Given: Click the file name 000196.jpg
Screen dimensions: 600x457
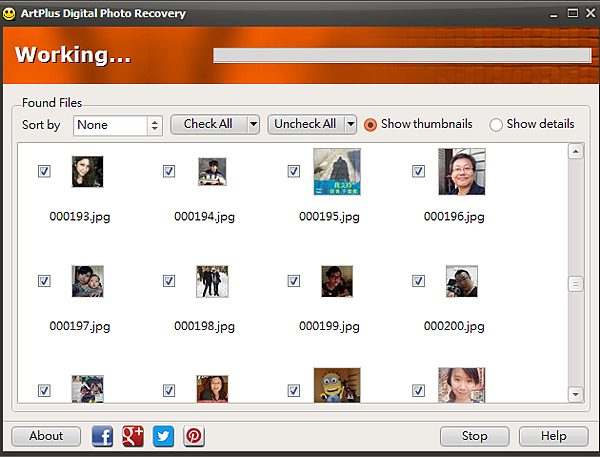Looking at the screenshot, I should click(x=454, y=217).
